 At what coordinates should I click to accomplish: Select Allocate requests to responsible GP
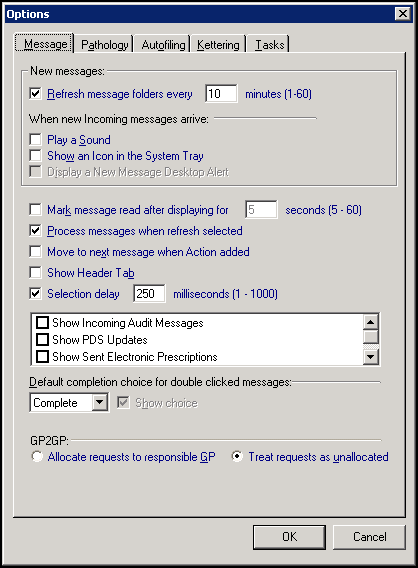[37, 456]
